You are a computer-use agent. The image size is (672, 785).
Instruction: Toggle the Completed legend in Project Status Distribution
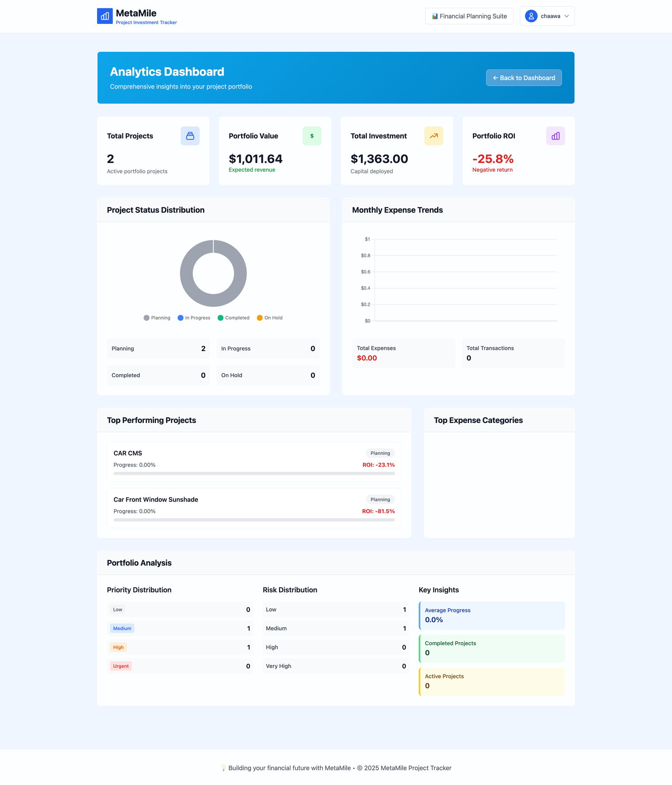click(x=234, y=318)
